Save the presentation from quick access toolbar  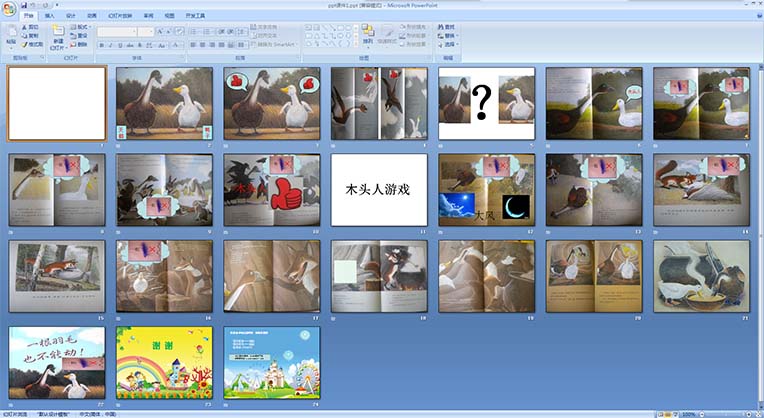(24, 5)
